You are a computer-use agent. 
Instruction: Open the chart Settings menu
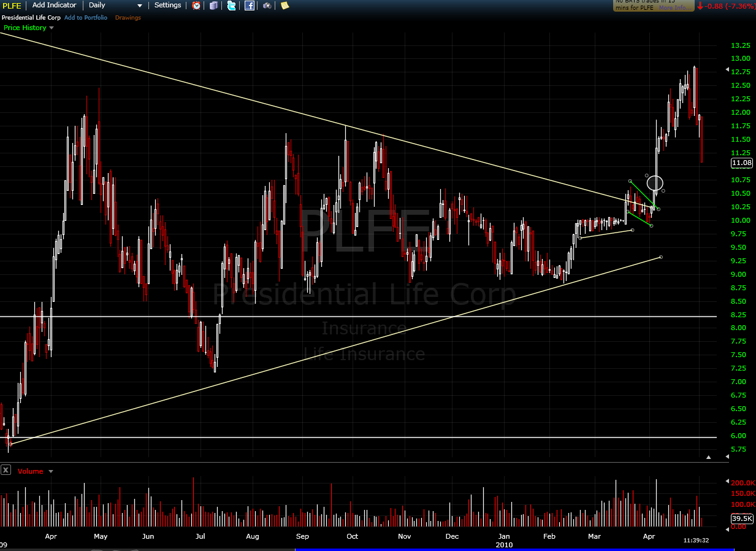(x=167, y=5)
